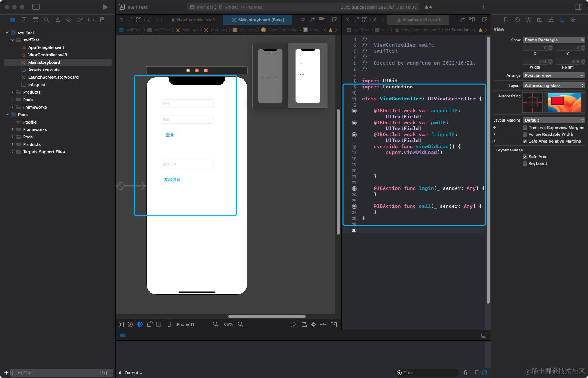Run the project with the play button

tap(105, 7)
